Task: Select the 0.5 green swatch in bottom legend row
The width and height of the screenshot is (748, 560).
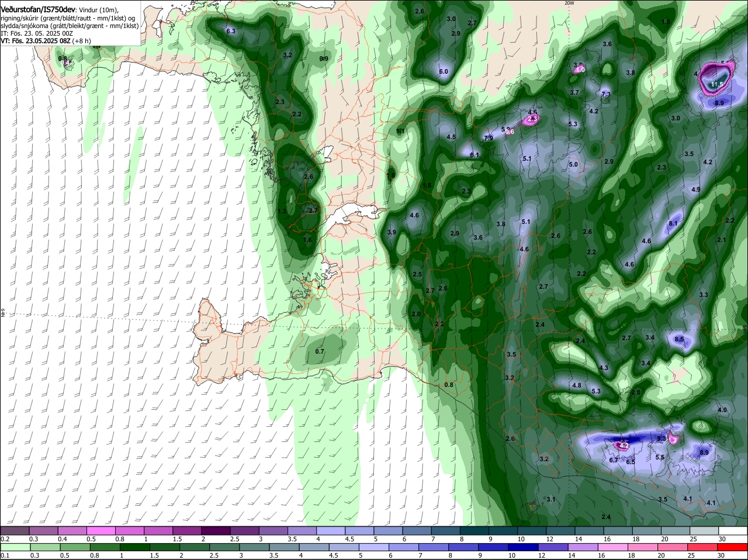Action: (x=76, y=548)
